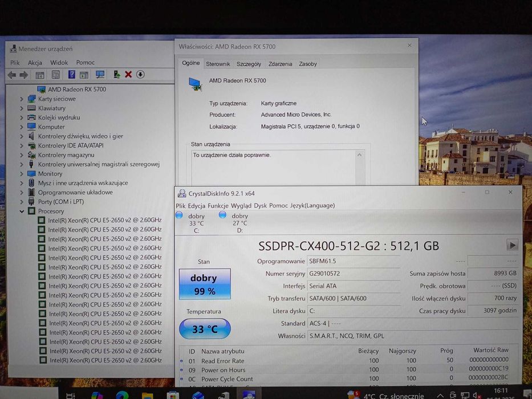532x399 pixels.
Task: Click the blue Help question mark icon
Action: 72,74
